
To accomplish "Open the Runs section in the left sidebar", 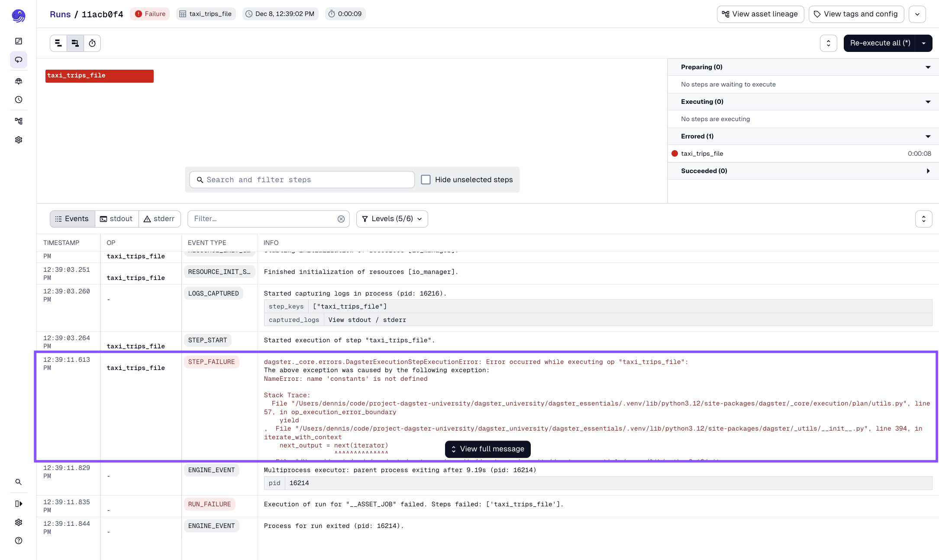I will tap(19, 60).
